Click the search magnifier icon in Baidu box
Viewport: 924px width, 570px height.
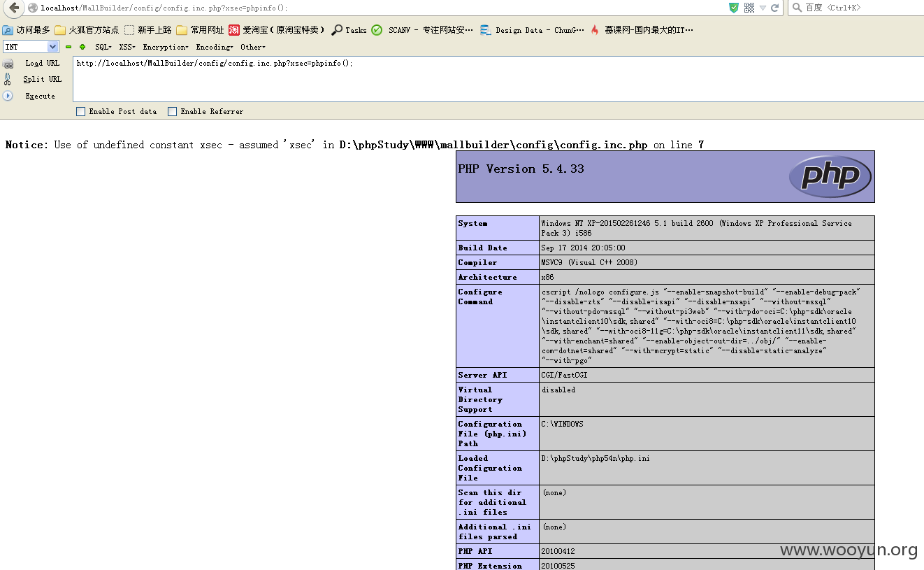[x=796, y=8]
